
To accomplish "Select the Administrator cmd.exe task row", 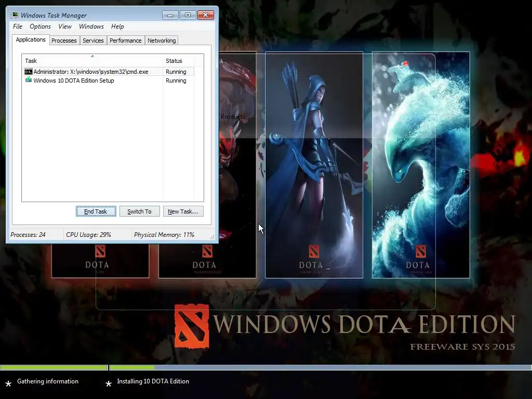I will [108, 72].
